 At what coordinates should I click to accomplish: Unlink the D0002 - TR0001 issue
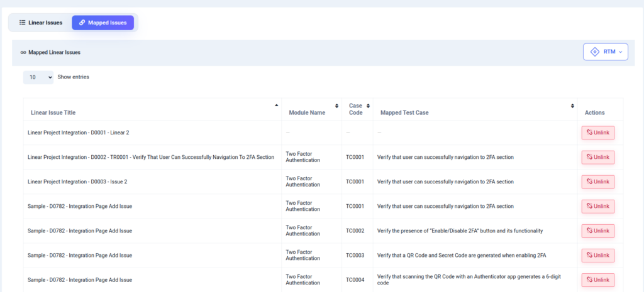pos(598,157)
